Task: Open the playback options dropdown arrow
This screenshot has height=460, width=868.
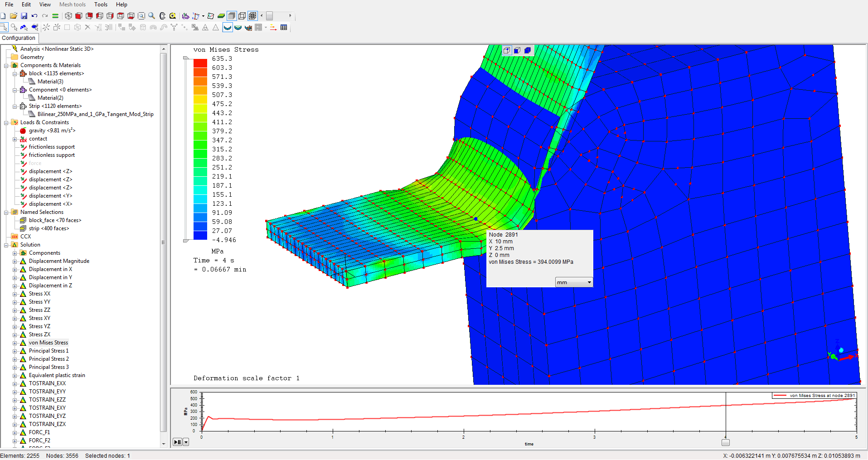Action: 186,442
